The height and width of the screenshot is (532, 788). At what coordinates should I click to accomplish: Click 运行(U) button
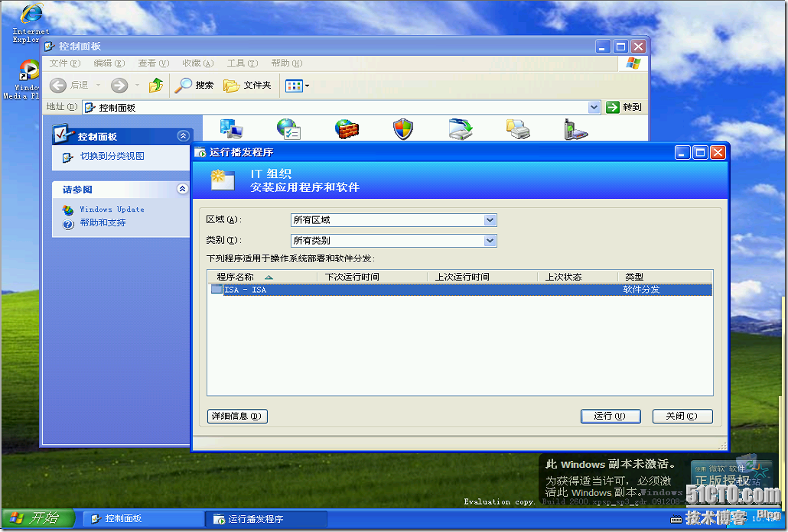click(x=611, y=416)
